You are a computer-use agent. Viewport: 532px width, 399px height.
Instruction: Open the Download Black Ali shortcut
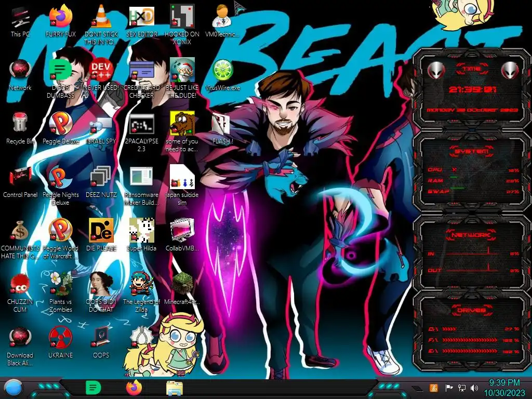(20, 338)
